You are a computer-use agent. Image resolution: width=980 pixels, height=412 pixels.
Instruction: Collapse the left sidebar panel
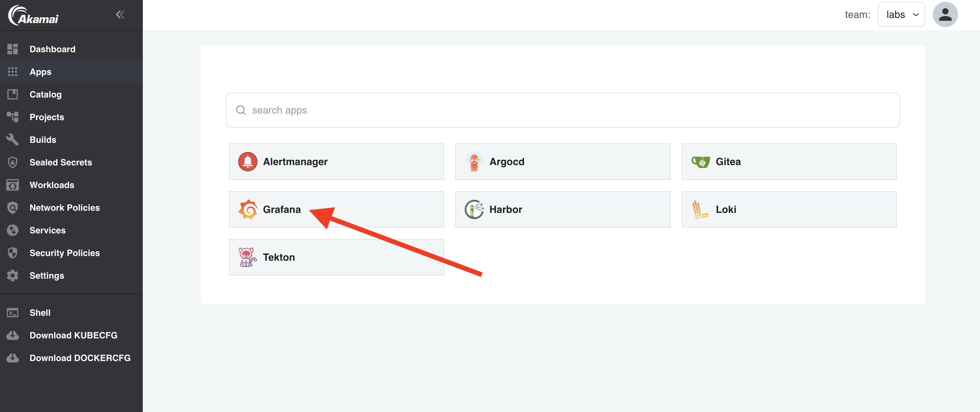[x=120, y=14]
